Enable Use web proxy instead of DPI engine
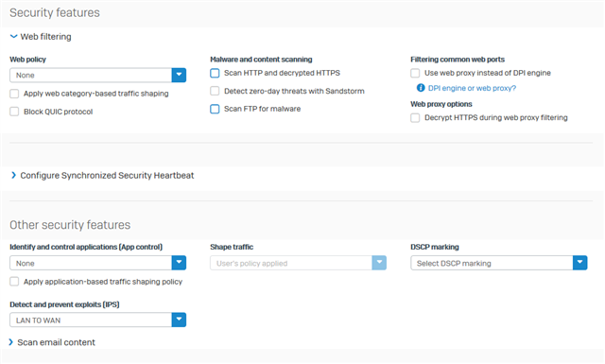This screenshot has width=605, height=364. point(415,73)
